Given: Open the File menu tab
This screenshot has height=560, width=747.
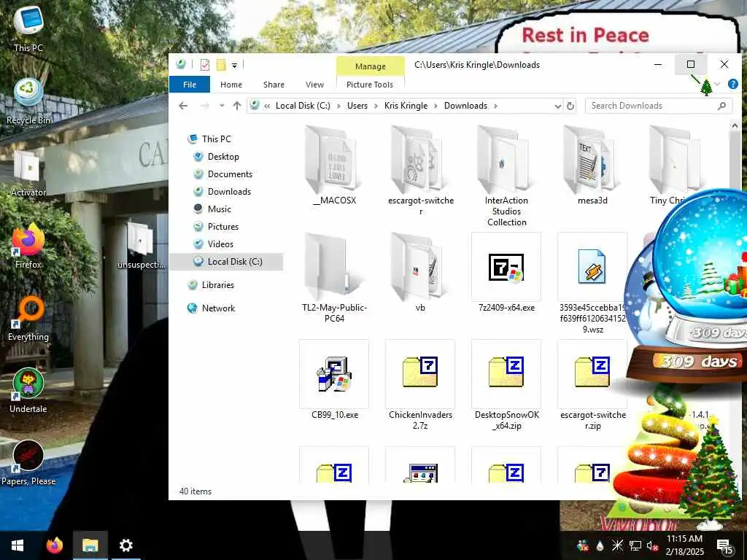Looking at the screenshot, I should coord(190,85).
